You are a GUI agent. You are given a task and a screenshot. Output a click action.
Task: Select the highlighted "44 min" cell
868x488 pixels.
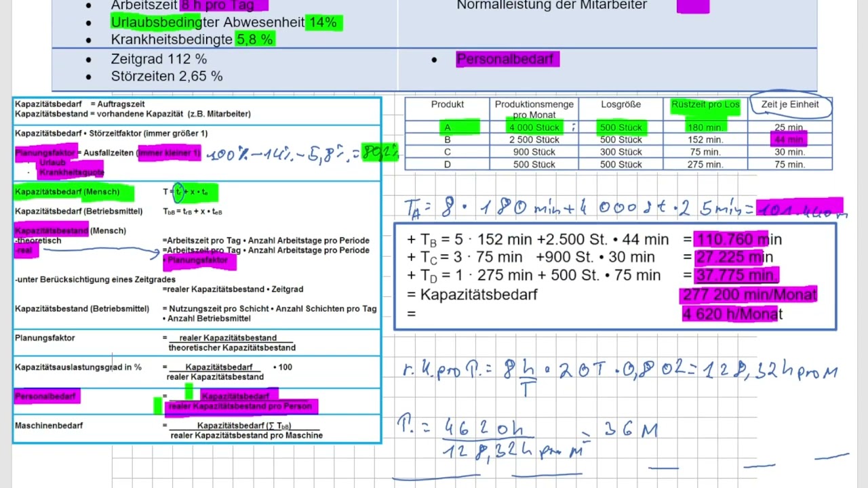(789, 140)
